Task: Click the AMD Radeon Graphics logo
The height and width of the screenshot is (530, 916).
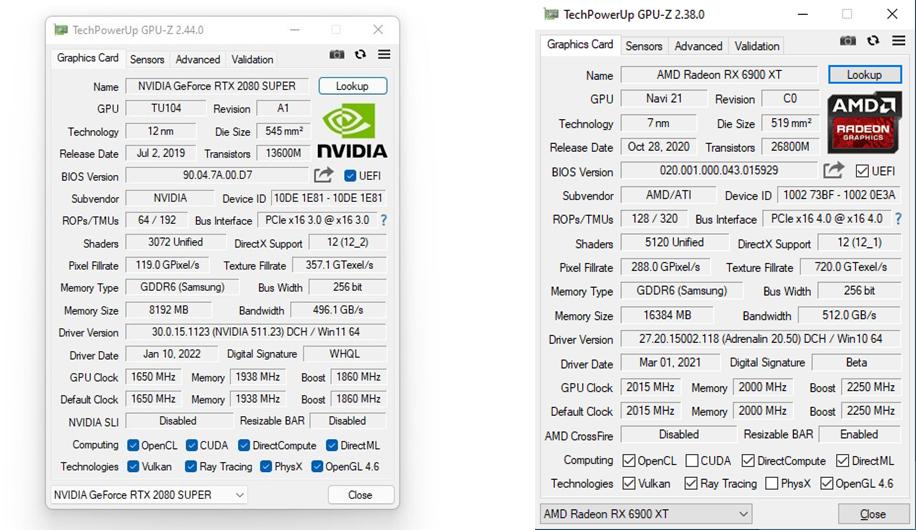Action: click(863, 123)
